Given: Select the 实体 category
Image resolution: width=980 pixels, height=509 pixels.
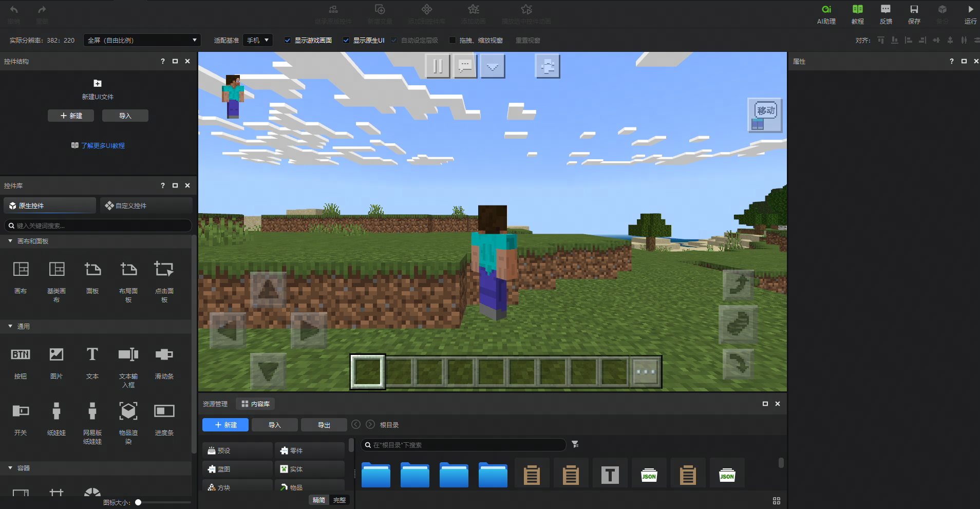Looking at the screenshot, I should (x=310, y=469).
